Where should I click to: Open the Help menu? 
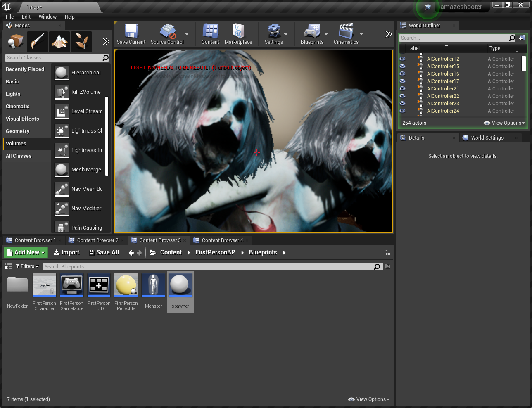(x=70, y=17)
